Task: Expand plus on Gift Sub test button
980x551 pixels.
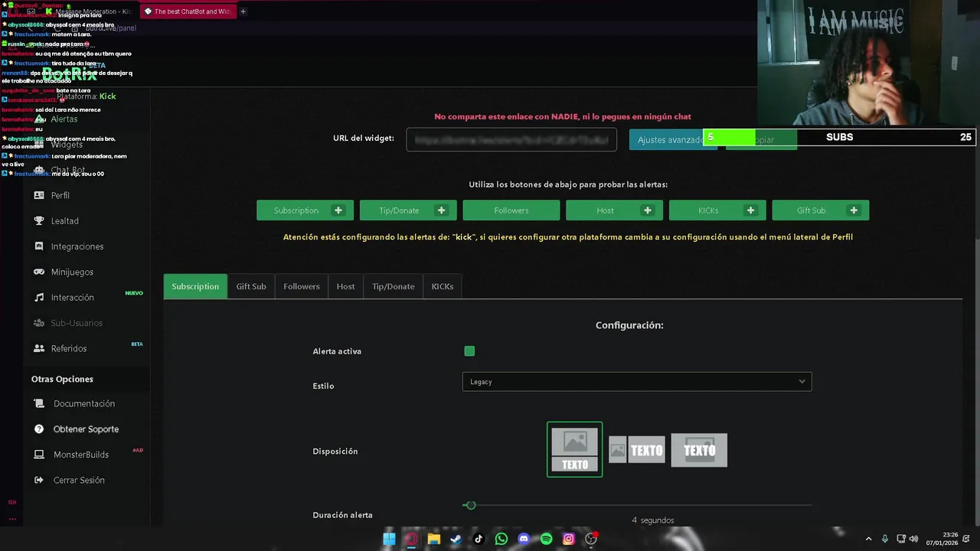Action: pos(854,210)
